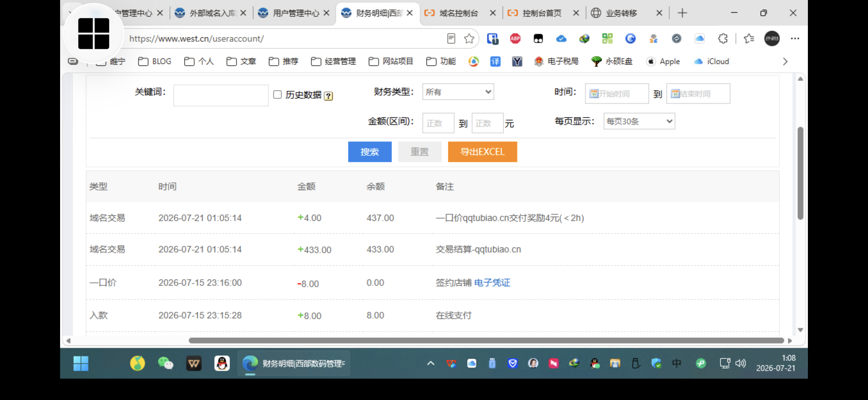The image size is (868, 400).
Task: Click the iCloud extension icon in toolbar
Action: click(x=700, y=39)
